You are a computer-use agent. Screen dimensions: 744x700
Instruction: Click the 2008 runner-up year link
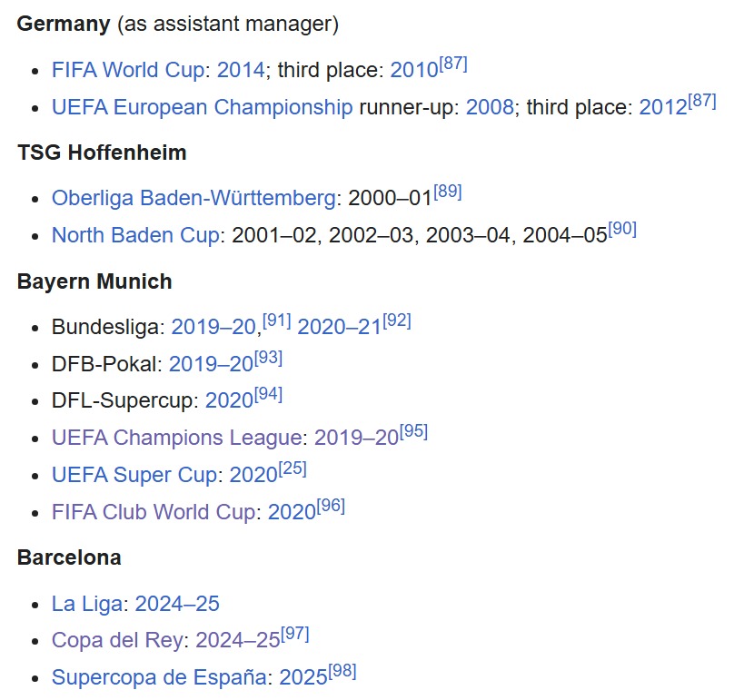coord(491,107)
